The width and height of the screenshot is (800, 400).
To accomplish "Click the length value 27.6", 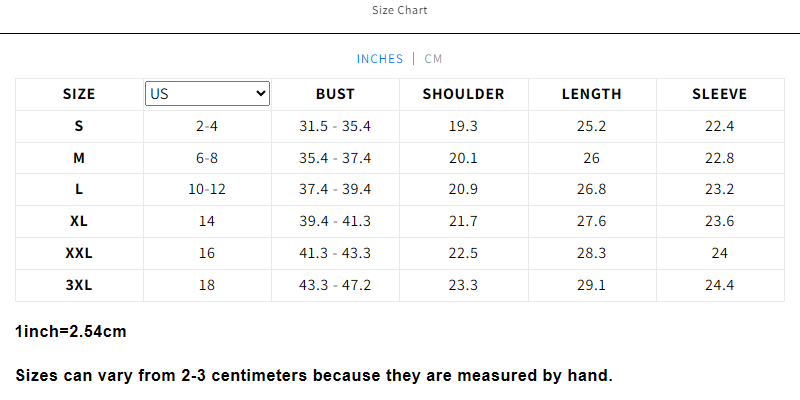I will click(x=592, y=221).
